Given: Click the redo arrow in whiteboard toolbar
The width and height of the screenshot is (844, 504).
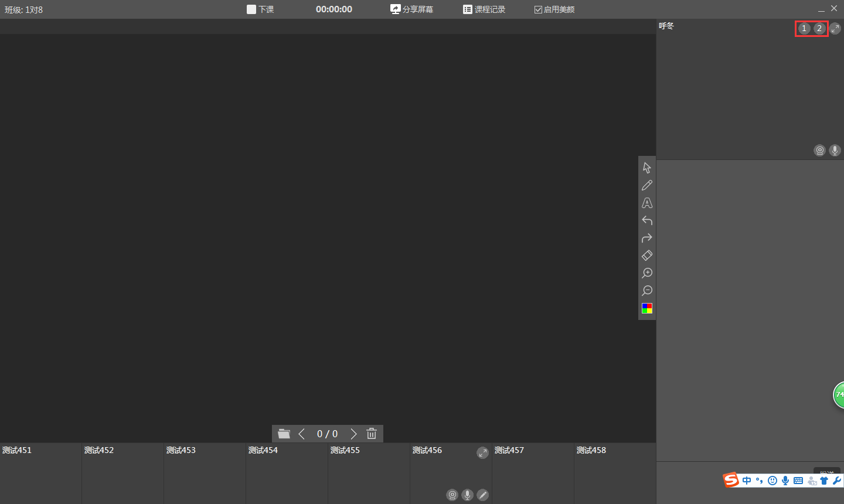Looking at the screenshot, I should (x=646, y=238).
